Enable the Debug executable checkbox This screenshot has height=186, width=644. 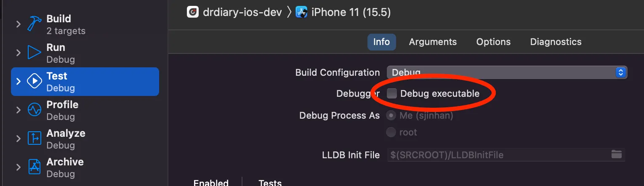pos(392,93)
